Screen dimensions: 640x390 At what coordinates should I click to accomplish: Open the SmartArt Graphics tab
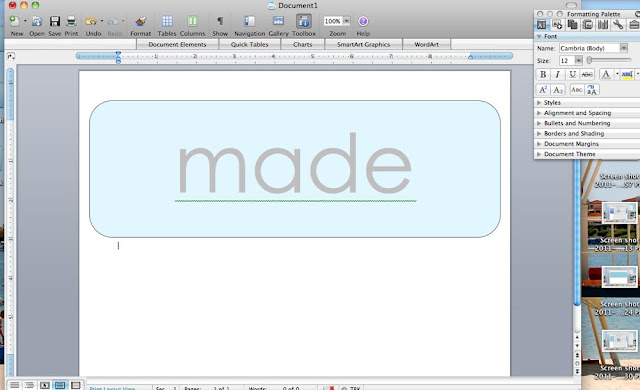pyautogui.click(x=363, y=44)
